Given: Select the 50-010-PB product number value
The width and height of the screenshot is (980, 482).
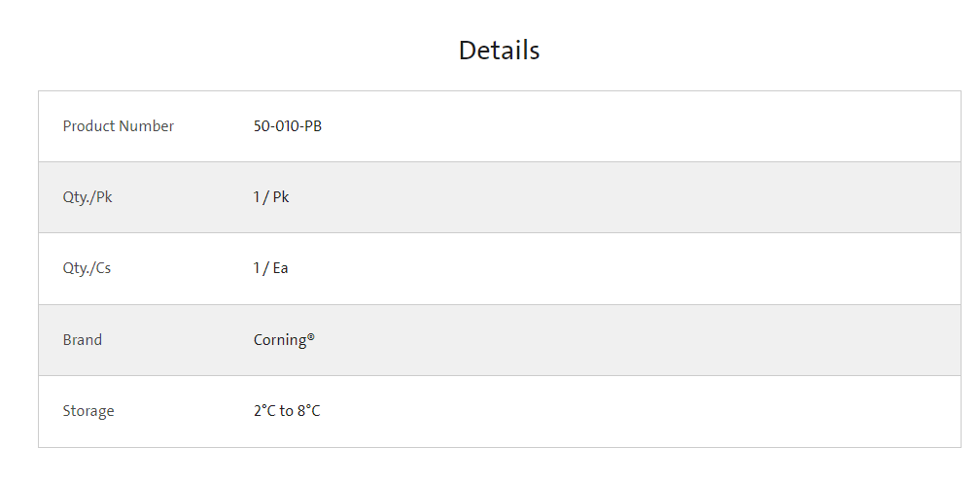Looking at the screenshot, I should click(288, 126).
